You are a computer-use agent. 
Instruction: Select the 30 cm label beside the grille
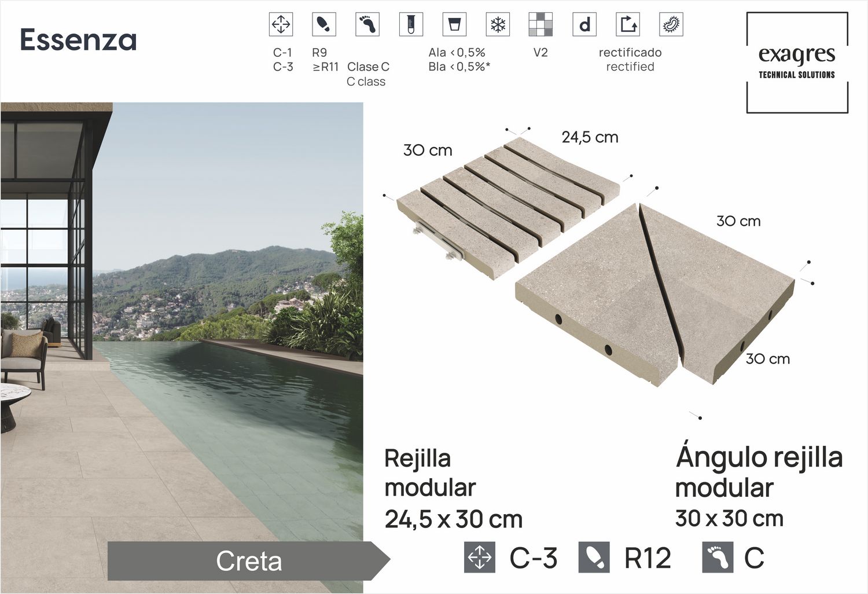428,150
